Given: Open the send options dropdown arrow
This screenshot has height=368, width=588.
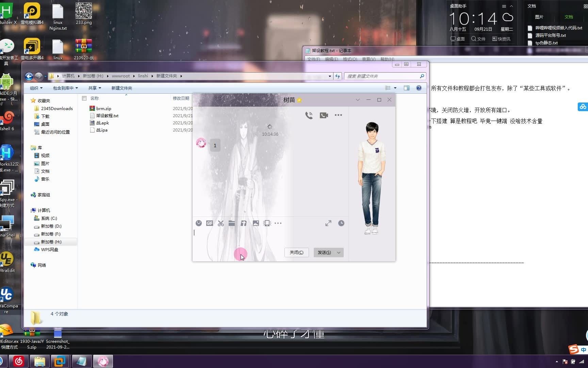Looking at the screenshot, I should (339, 252).
